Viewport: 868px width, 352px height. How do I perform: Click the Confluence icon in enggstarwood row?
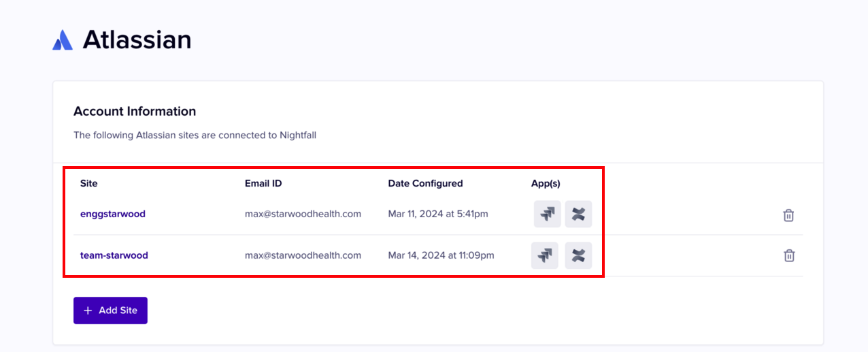click(x=578, y=214)
